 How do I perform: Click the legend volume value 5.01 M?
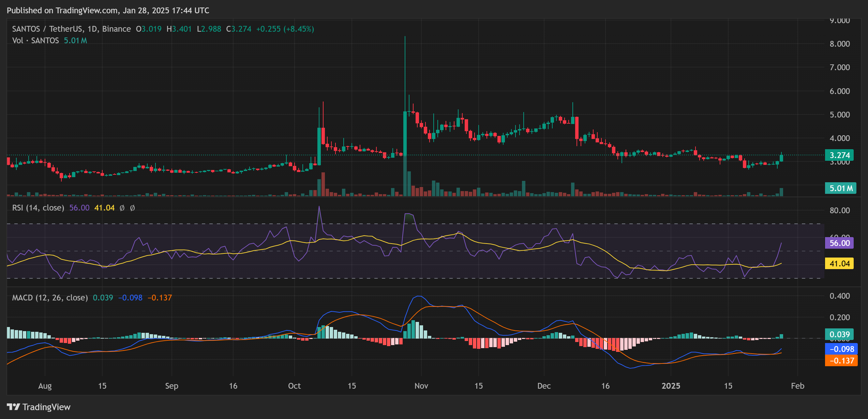tap(75, 41)
